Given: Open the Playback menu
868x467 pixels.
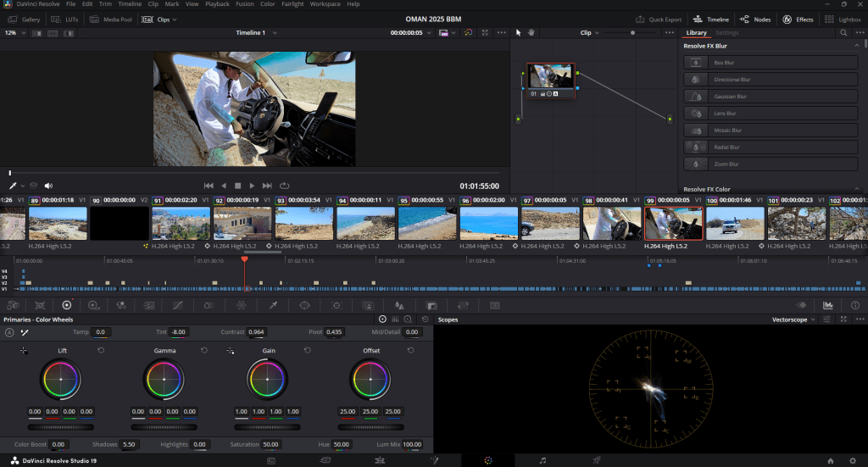Looking at the screenshot, I should [217, 4].
